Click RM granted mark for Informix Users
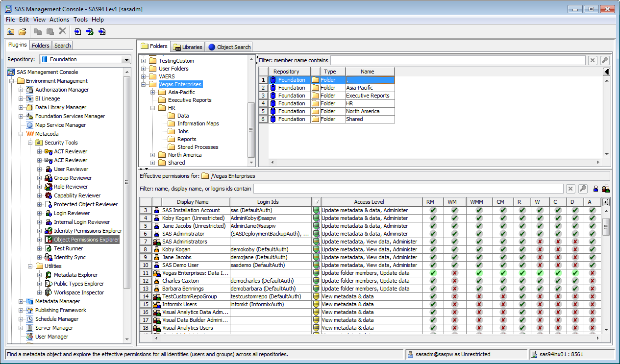 (433, 304)
